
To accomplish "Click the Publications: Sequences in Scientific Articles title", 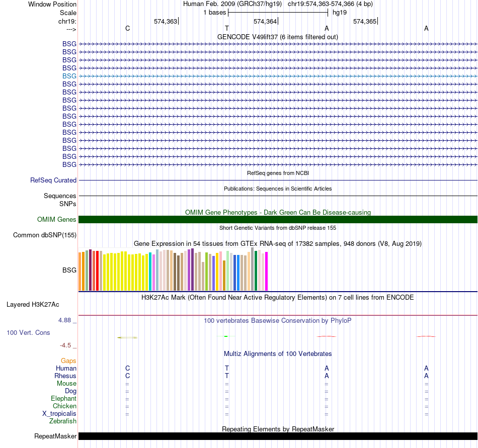I will (x=278, y=189).
